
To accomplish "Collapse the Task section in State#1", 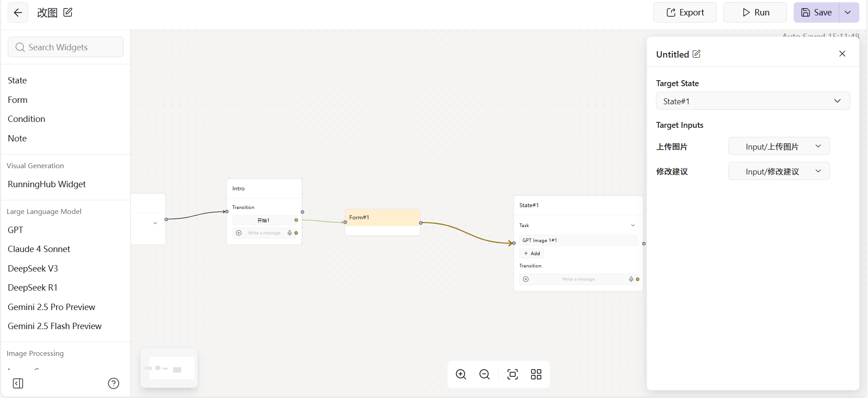I will coord(633,225).
